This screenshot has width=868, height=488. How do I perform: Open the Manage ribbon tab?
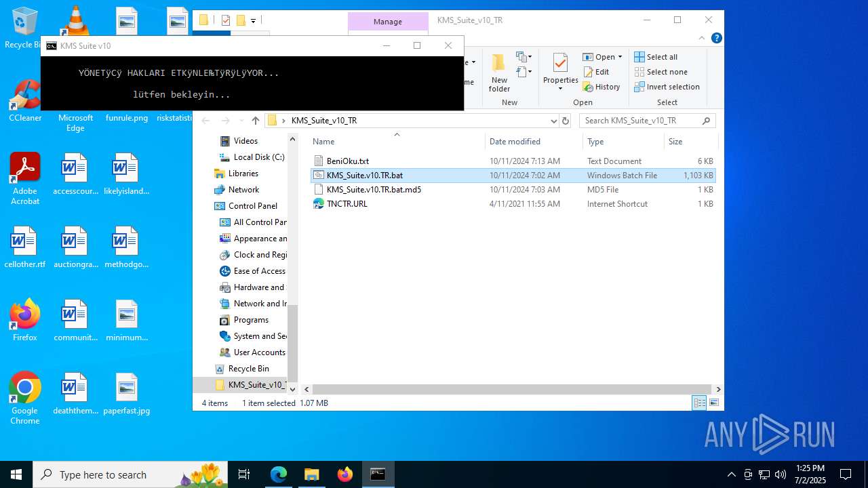(x=388, y=22)
